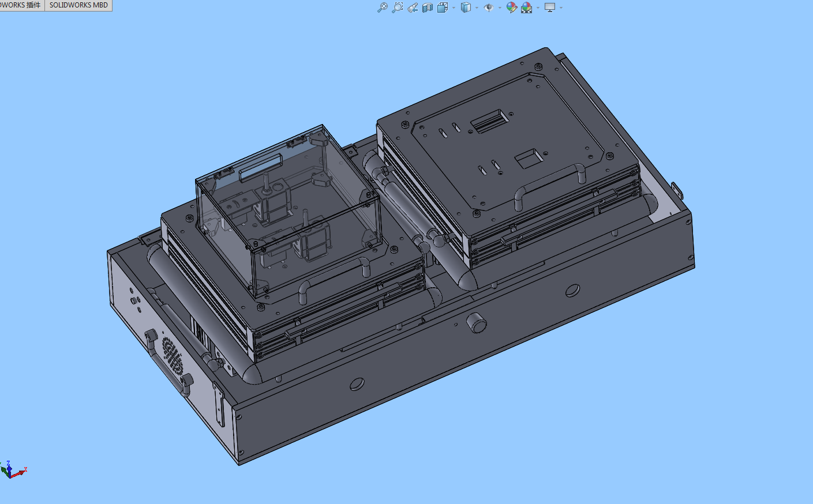
Task: Toggle the Section View tool
Action: coord(428,7)
